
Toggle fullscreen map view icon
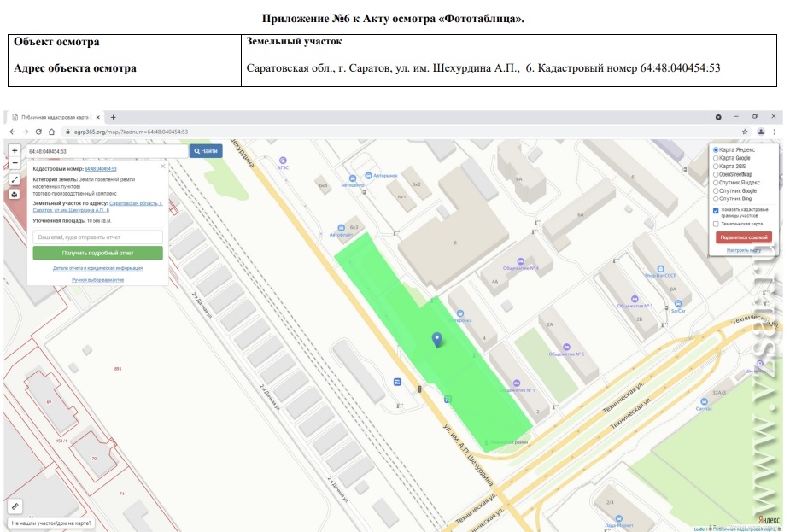(15, 179)
